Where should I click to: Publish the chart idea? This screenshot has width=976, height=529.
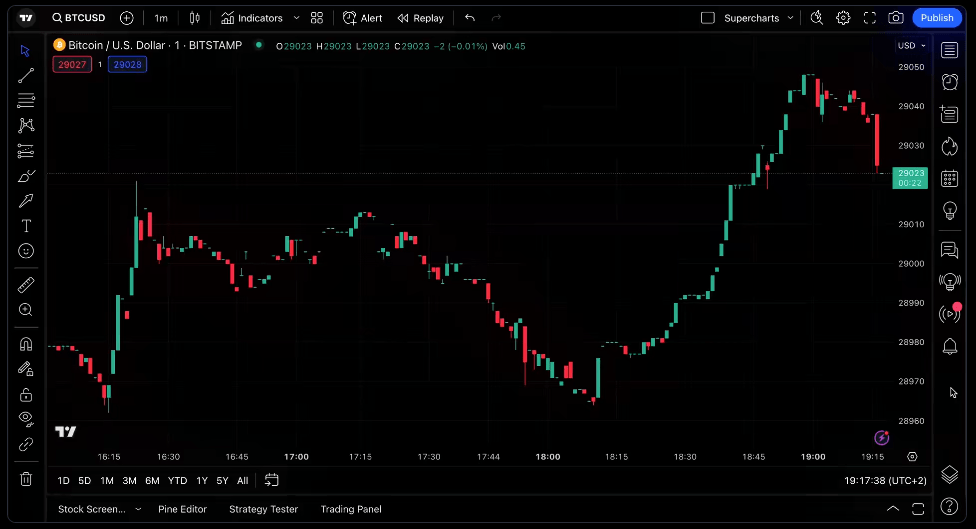click(x=937, y=18)
